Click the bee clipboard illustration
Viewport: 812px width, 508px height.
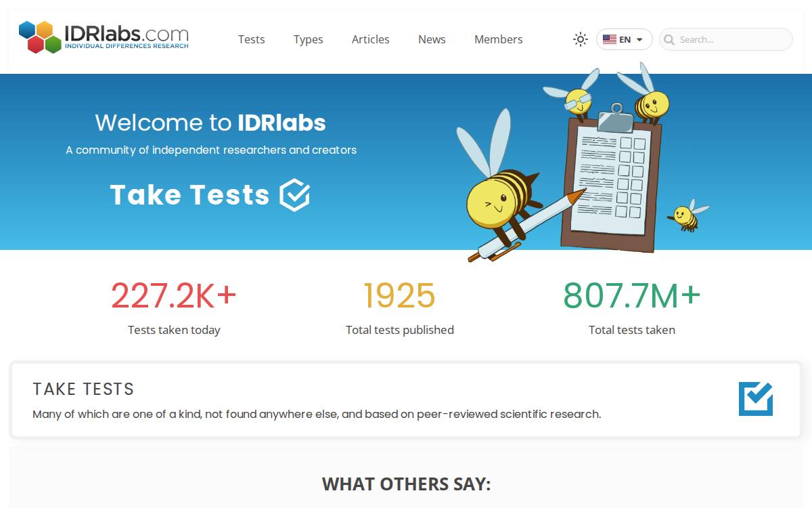tap(582, 163)
